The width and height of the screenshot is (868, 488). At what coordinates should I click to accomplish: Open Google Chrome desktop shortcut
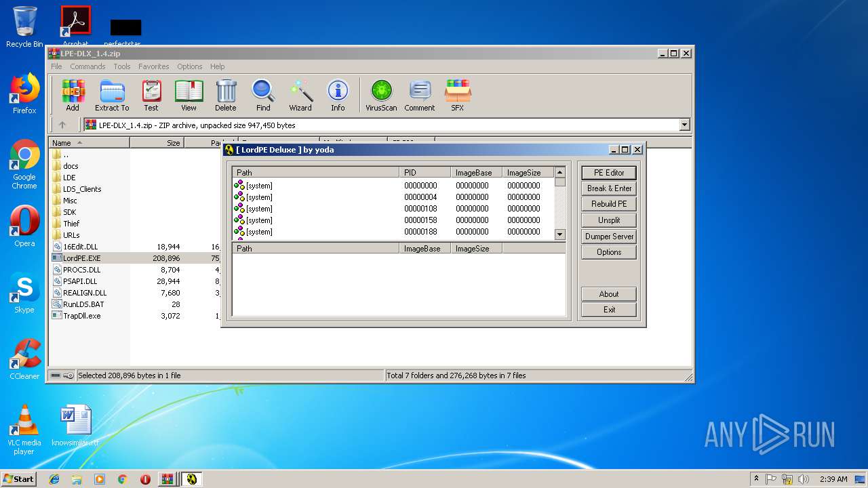pyautogui.click(x=24, y=165)
